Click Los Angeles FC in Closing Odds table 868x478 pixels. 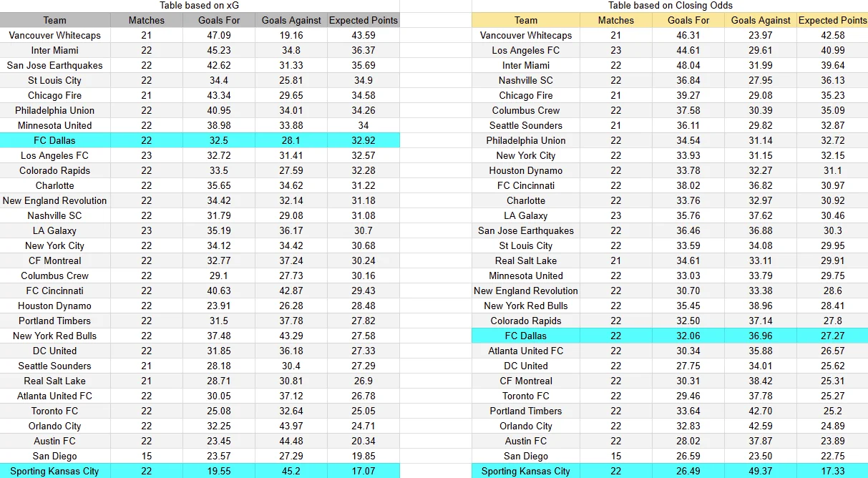click(526, 50)
